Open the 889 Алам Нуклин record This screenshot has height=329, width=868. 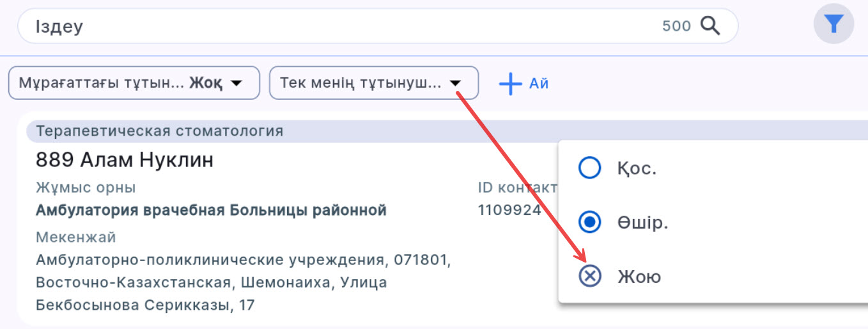125,160
